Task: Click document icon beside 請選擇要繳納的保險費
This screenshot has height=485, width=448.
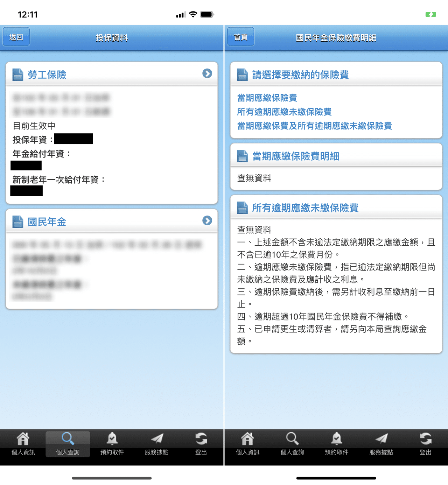Action: point(242,75)
